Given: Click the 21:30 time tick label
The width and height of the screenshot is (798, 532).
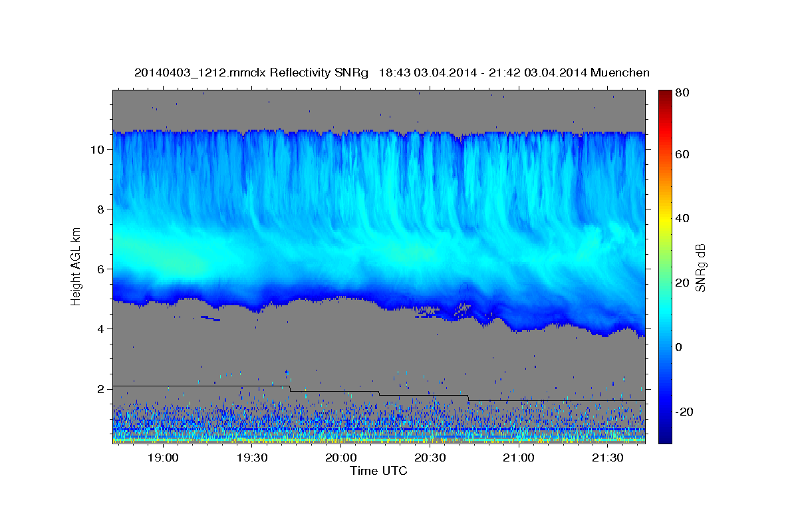Looking at the screenshot, I should [x=607, y=458].
